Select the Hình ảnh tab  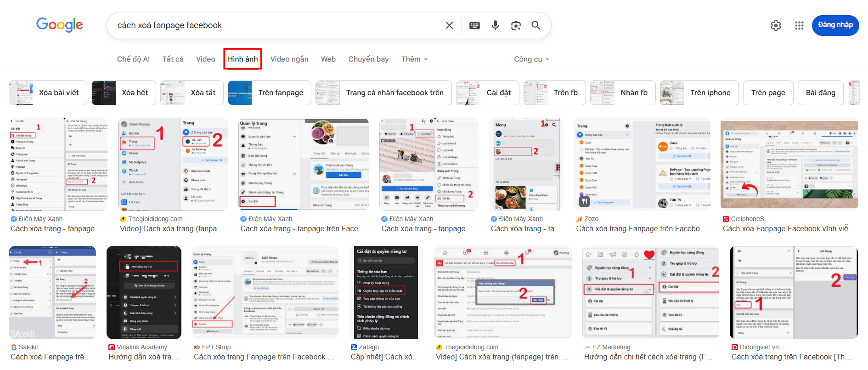point(242,59)
